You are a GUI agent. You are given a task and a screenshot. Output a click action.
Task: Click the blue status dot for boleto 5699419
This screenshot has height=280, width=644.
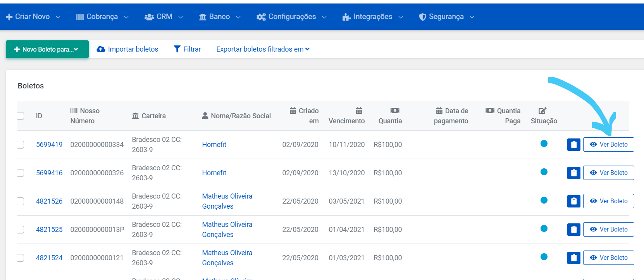click(544, 143)
